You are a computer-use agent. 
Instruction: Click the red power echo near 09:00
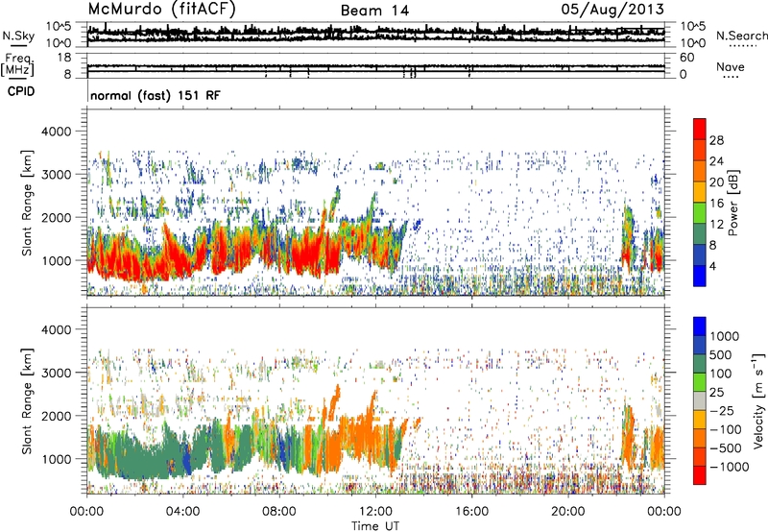click(x=306, y=253)
